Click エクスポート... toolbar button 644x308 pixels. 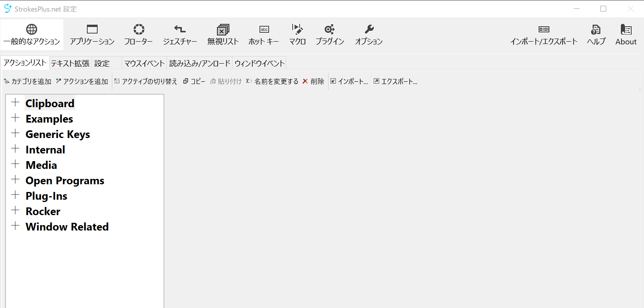(x=395, y=81)
